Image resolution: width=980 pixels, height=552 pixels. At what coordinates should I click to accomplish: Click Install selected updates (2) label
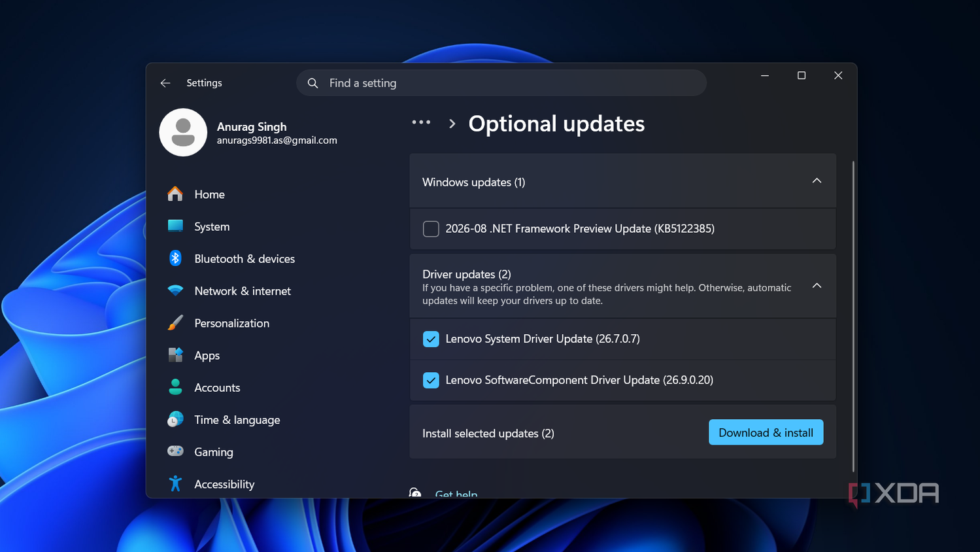[488, 434]
